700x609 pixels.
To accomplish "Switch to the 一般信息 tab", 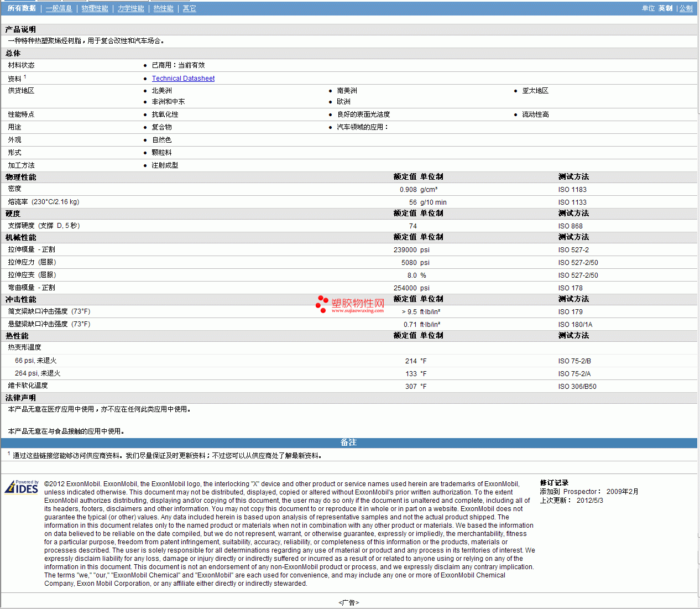I will (59, 8).
